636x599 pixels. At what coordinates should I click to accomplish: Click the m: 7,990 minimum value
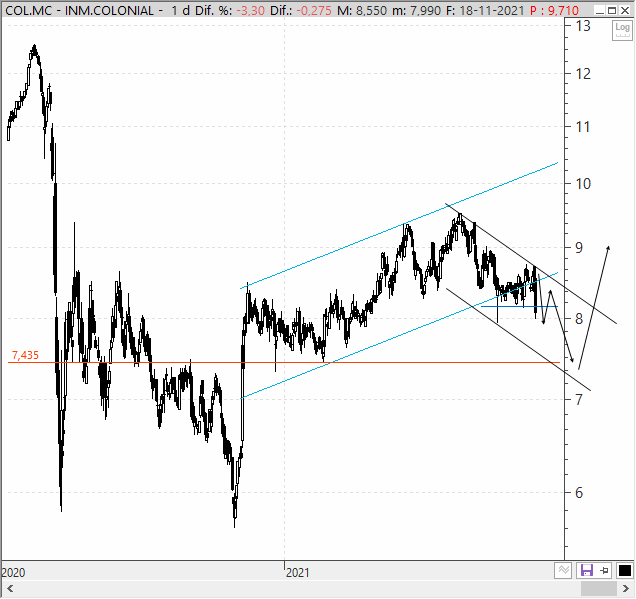pyautogui.click(x=417, y=10)
